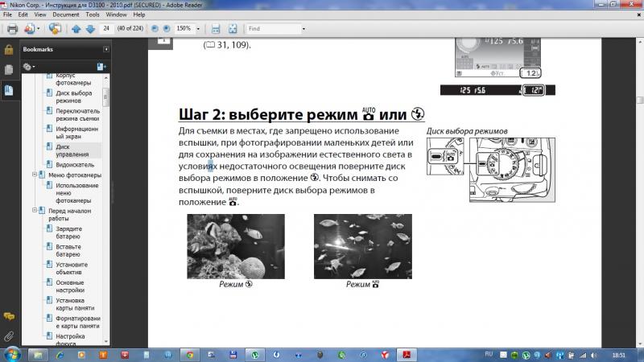Screen dimensions: 644x362
Task: Open the Window menu
Action: 116,14
